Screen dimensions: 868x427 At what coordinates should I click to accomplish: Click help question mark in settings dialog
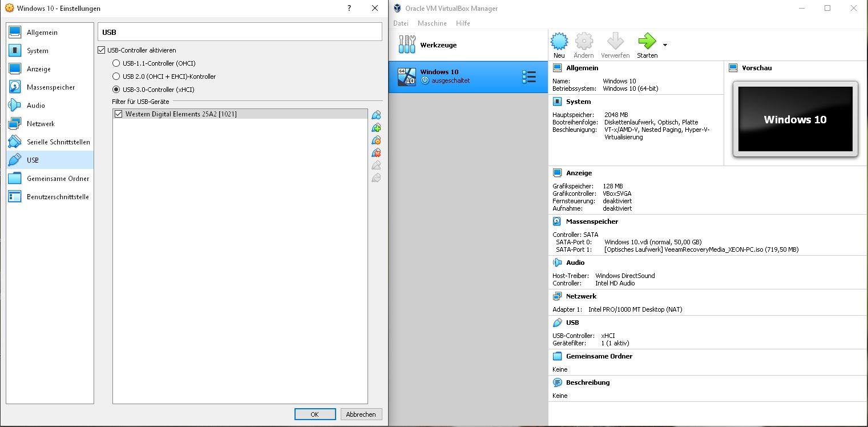[x=349, y=8]
